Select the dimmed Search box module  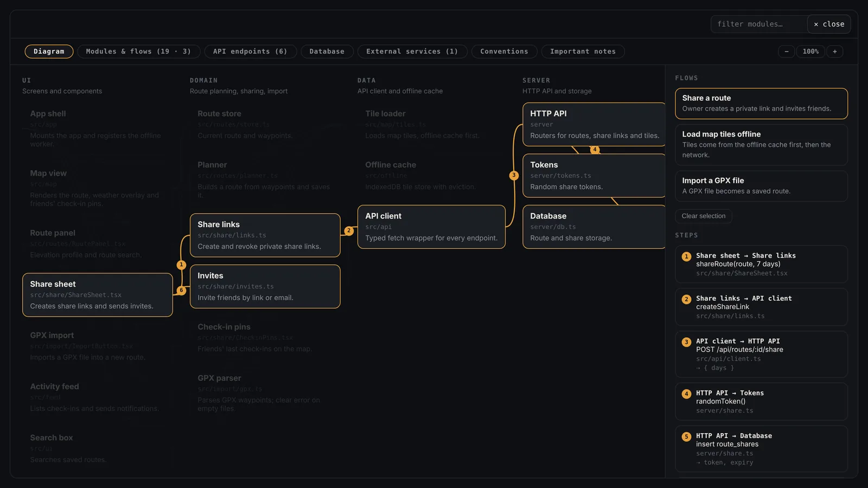pos(98,448)
